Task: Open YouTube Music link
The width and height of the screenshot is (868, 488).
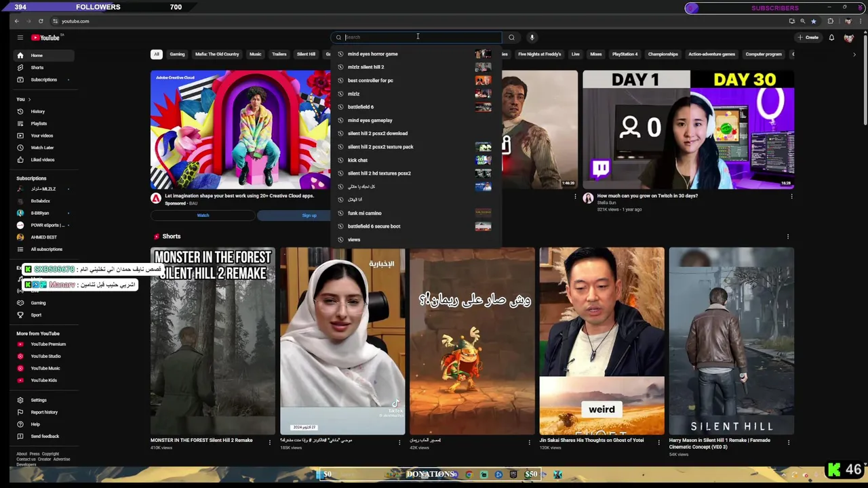Action: pyautogui.click(x=45, y=368)
